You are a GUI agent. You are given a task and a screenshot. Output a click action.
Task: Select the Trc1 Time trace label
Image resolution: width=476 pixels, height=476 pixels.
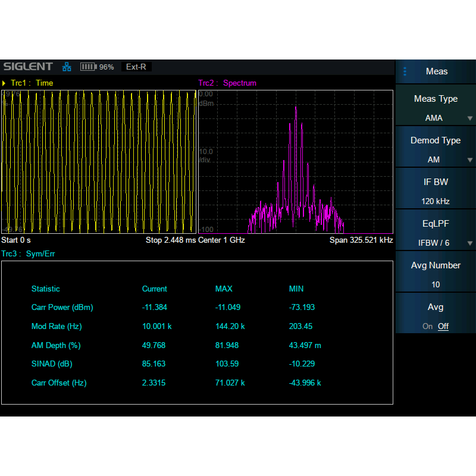pyautogui.click(x=32, y=83)
